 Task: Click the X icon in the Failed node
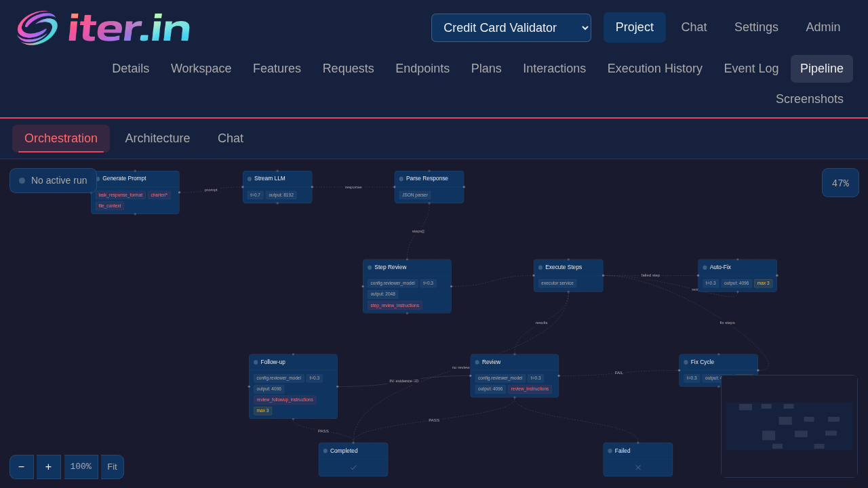(x=637, y=467)
